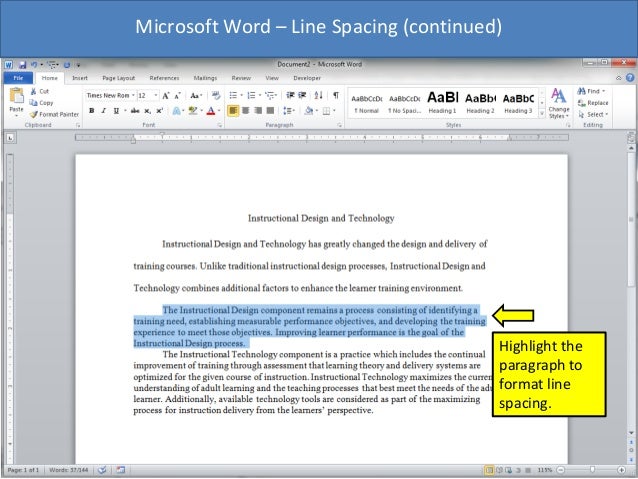Click the Strikethrough icon
Viewport: 638px width, 479px height.
click(x=135, y=111)
